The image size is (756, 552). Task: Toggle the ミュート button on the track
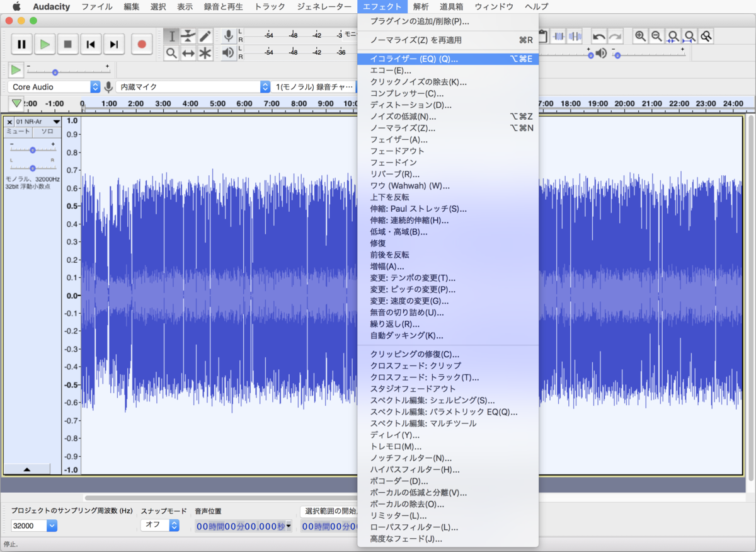tap(18, 132)
